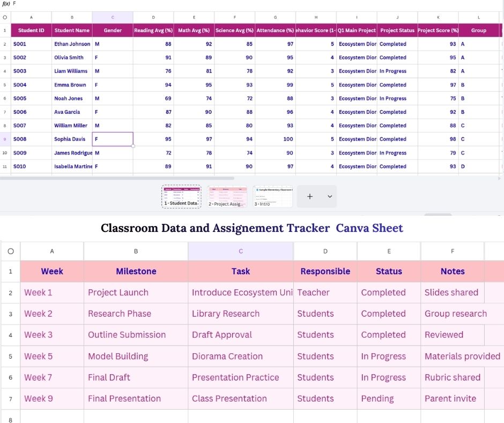Expand the sheet list chevron next to plus

point(330,196)
